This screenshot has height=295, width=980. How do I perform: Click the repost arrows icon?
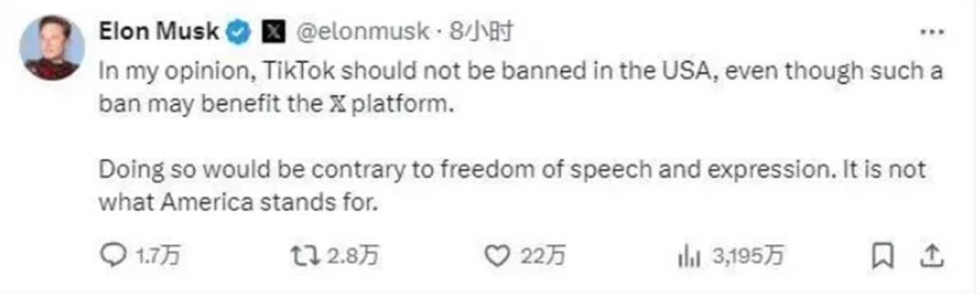[305, 257]
